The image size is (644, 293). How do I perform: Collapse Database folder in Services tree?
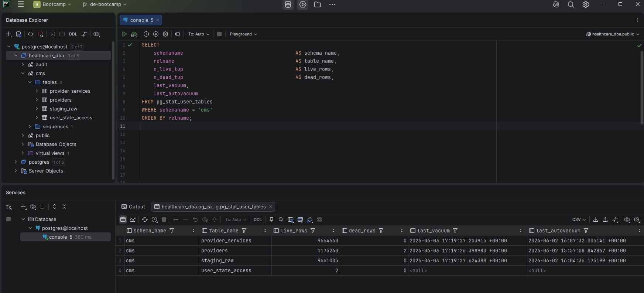23,219
